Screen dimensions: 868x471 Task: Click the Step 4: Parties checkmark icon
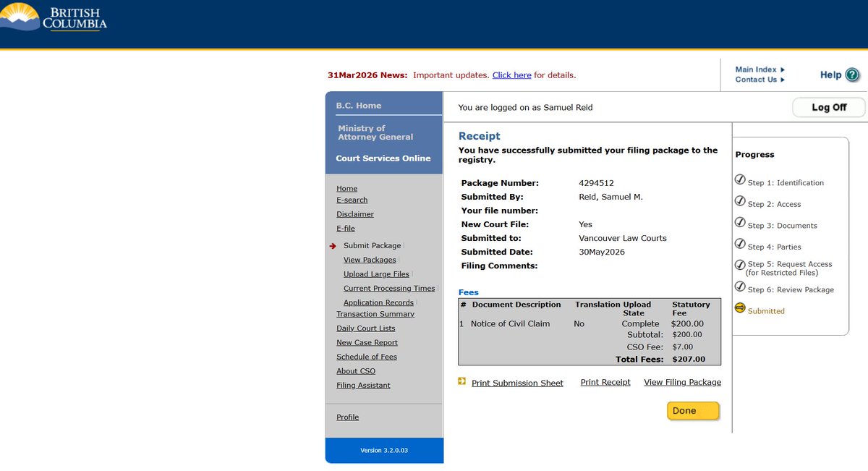click(x=740, y=244)
